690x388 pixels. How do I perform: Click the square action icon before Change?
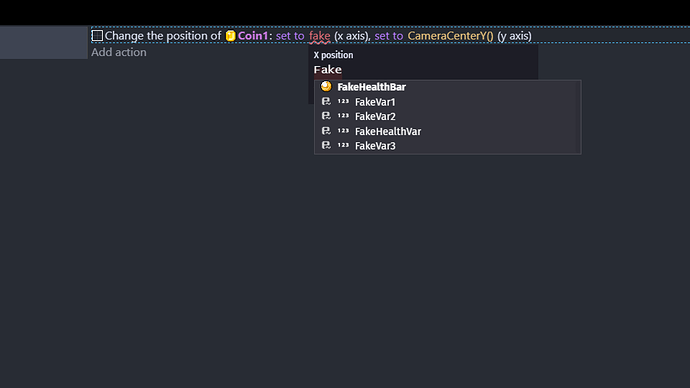pyautogui.click(x=97, y=36)
